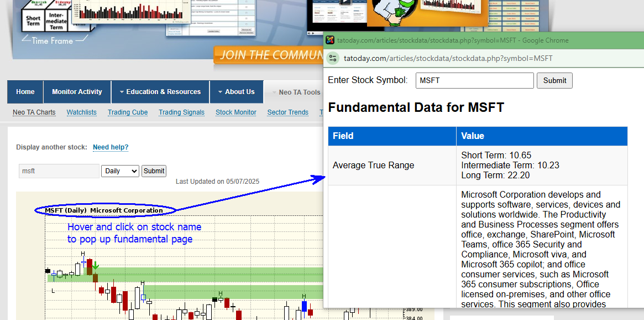Click the MSFT (Daily) Microsoft Corporation chart title
Image resolution: width=644 pixels, height=320 pixels.
(104, 210)
